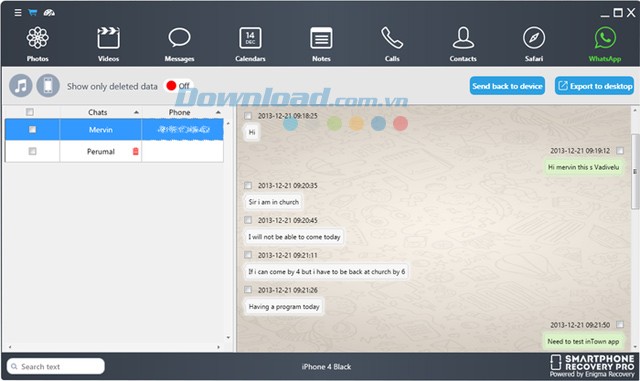Click 'Sir i am in church' bubble

pos(273,202)
